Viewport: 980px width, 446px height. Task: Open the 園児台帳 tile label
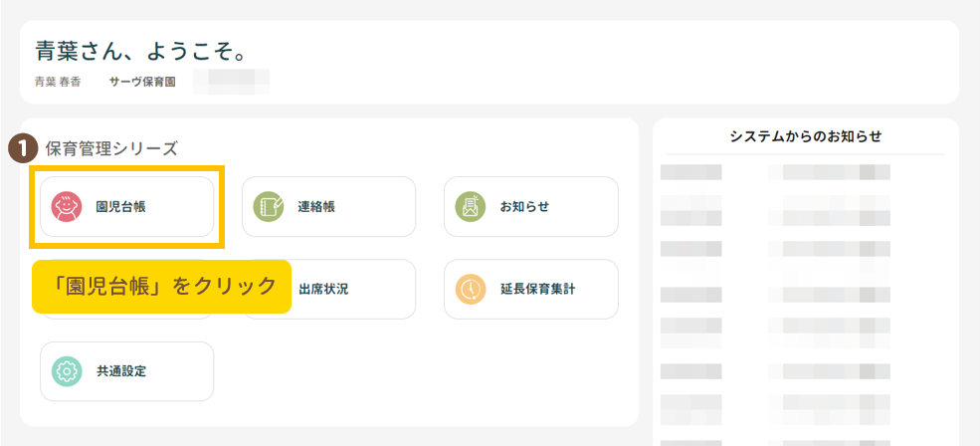pos(120,207)
